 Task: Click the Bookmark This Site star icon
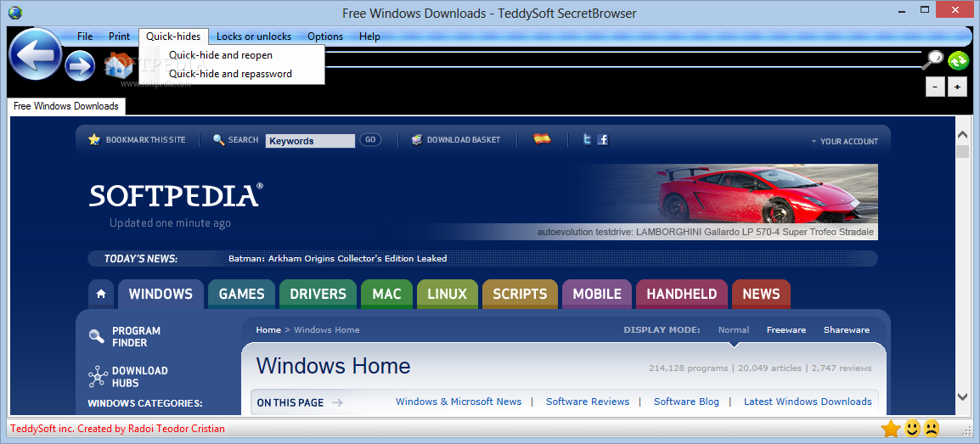(x=94, y=140)
